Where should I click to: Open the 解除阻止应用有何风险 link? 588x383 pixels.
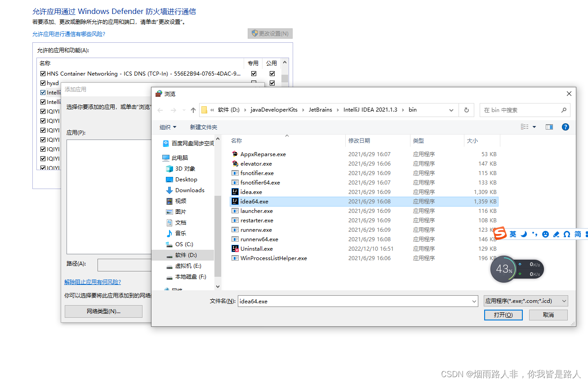click(x=93, y=282)
